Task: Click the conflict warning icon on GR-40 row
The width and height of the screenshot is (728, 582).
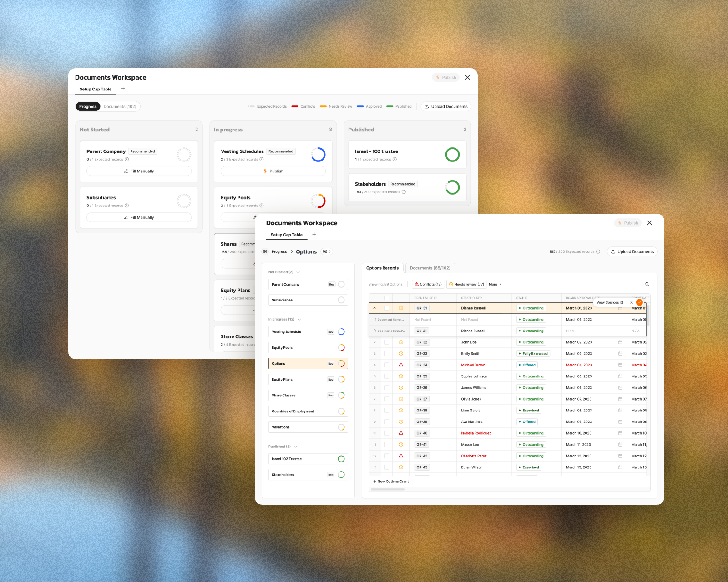Action: click(401, 433)
